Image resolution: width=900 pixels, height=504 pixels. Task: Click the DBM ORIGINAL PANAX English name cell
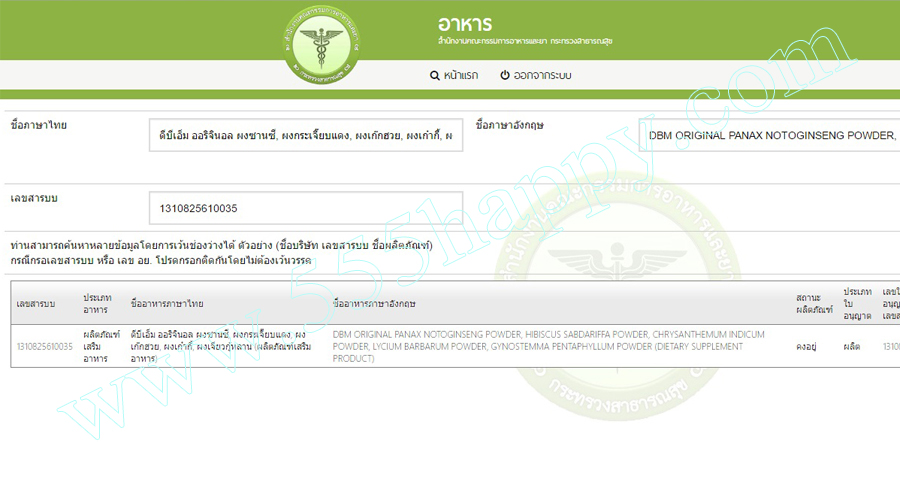click(x=548, y=346)
